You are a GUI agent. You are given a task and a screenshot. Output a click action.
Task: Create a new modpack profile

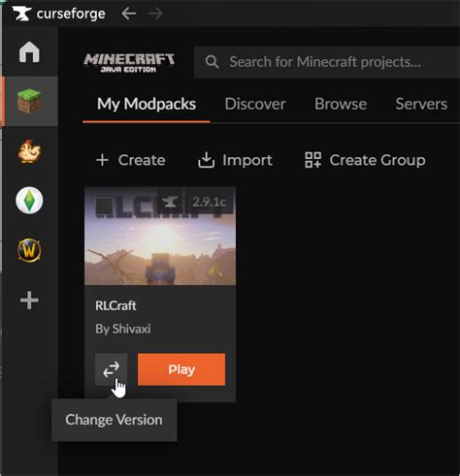[x=131, y=160]
